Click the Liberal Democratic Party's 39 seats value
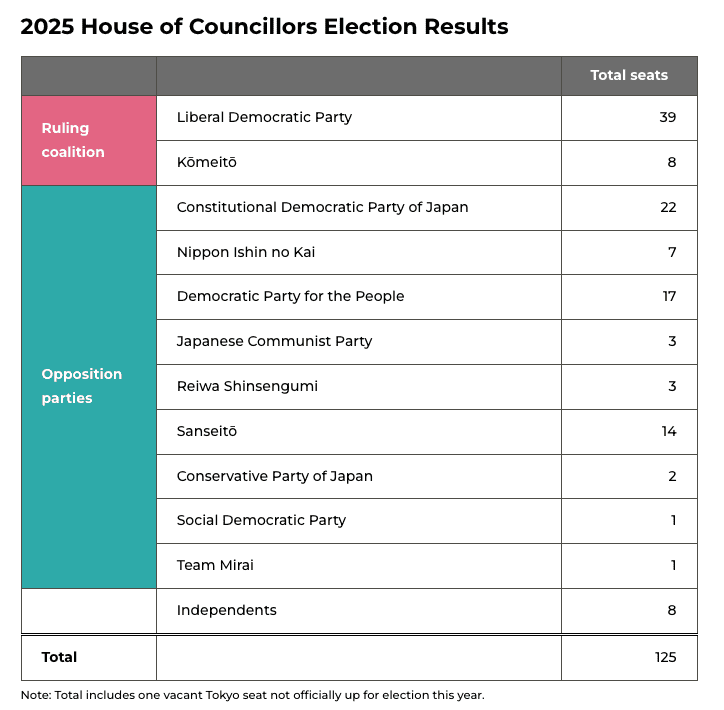Image resolution: width=724 pixels, height=710 pixels. pos(667,117)
